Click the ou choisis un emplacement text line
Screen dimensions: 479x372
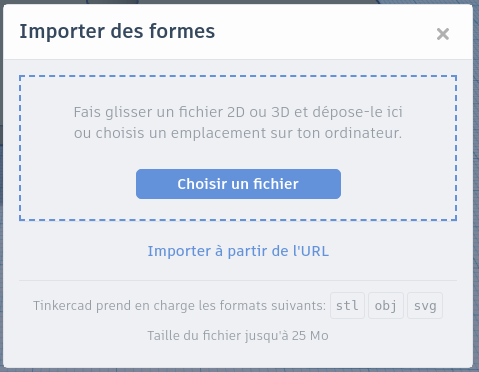238,133
